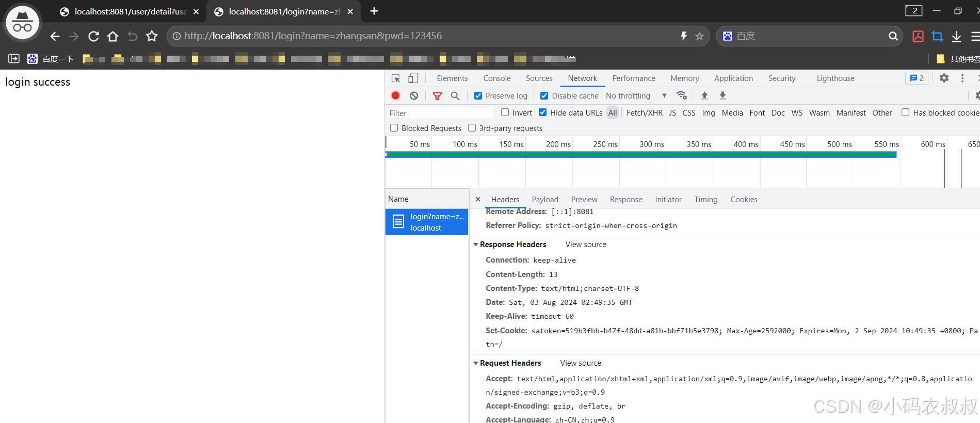Image resolution: width=980 pixels, height=423 pixels.
Task: Click the record network log button
Action: (x=395, y=95)
